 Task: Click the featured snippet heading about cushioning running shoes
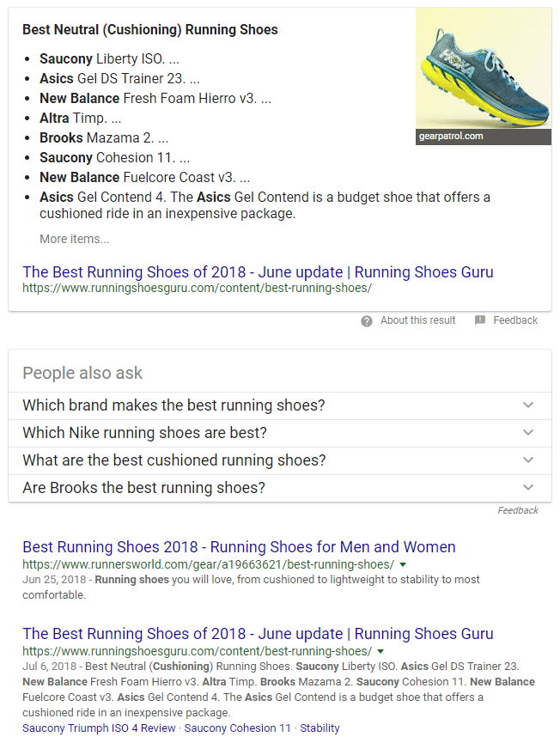pos(152,29)
